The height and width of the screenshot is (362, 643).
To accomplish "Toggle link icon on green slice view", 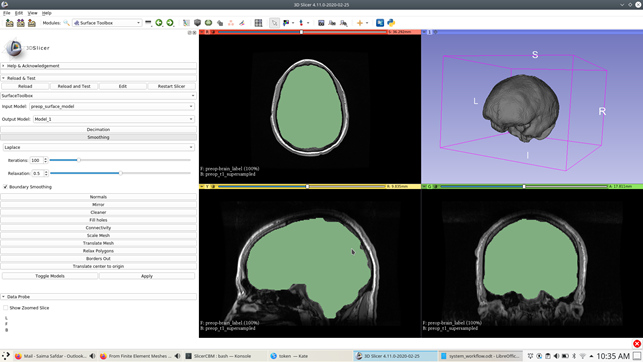I will click(x=435, y=187).
